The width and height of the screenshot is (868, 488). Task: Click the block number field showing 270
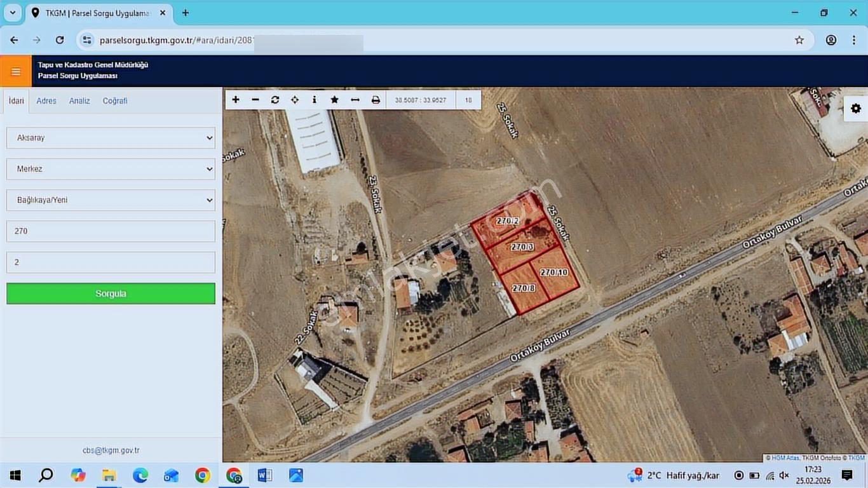111,231
